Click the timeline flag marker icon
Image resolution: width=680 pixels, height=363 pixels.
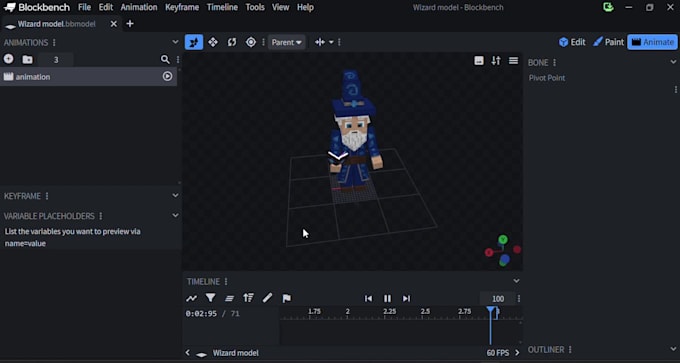point(287,298)
